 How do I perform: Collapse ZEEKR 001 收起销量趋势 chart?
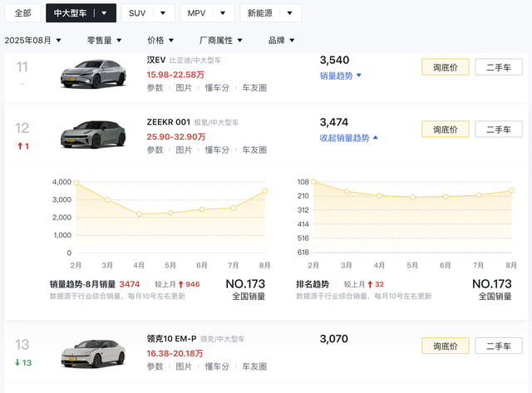(x=349, y=137)
